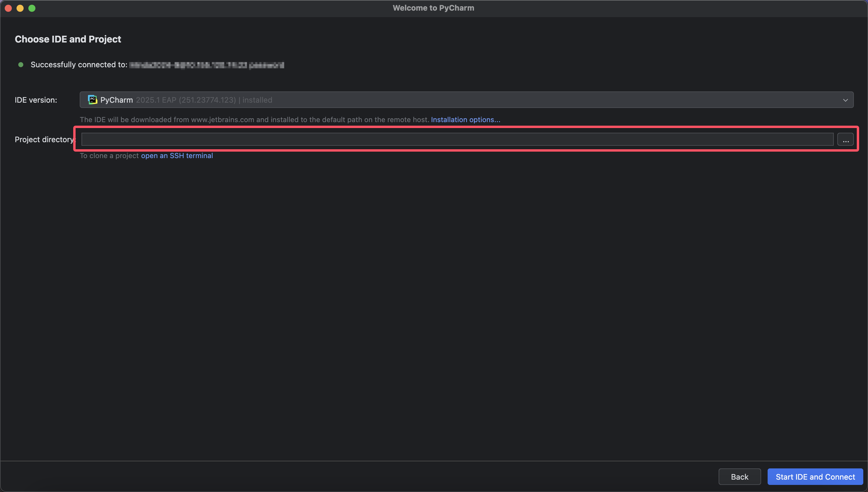
Task: Click the jetbrains.com download info text
Action: coord(254,120)
